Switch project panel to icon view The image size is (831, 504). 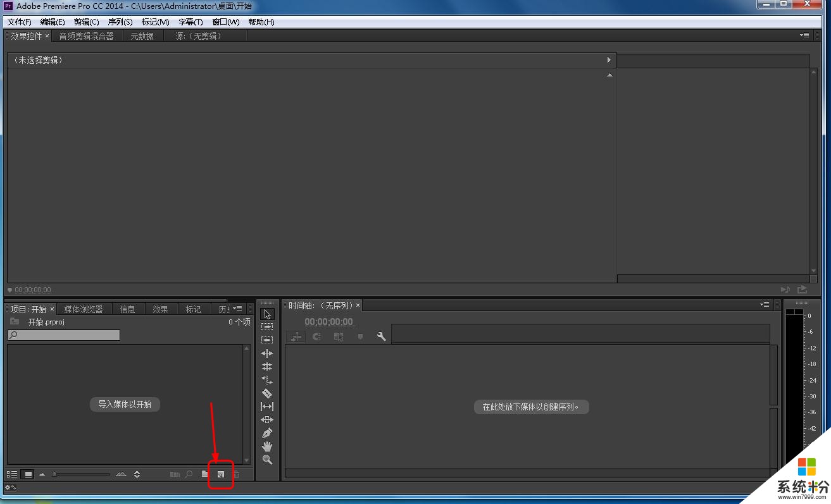click(28, 474)
